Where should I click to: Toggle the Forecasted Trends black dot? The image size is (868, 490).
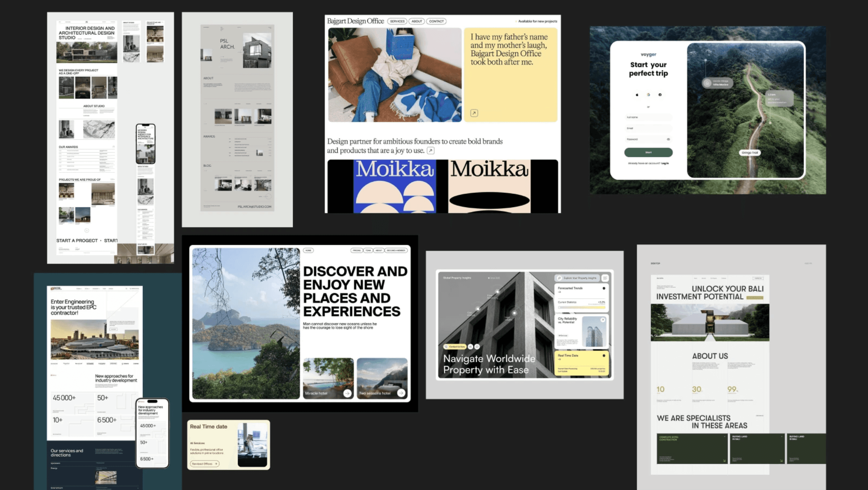pos(604,288)
